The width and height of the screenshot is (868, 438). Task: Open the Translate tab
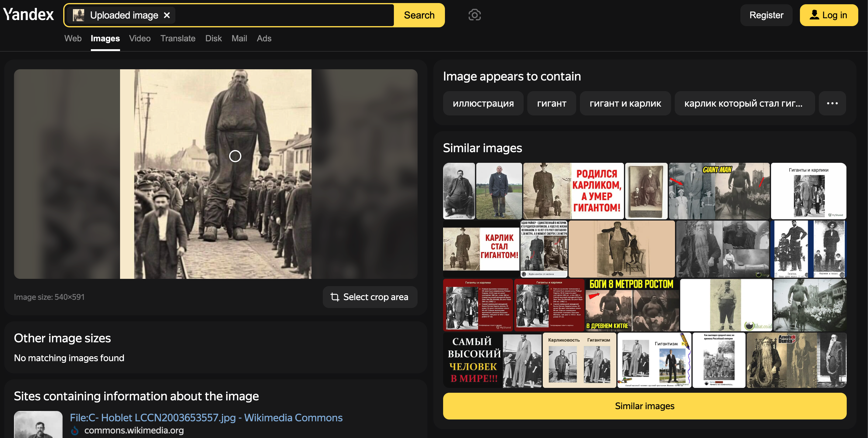click(x=177, y=38)
